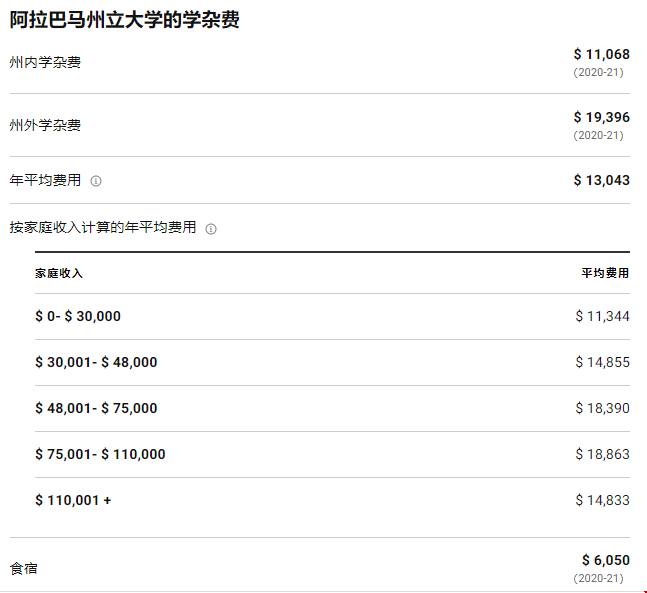Click the $ 14,833 cost cell
The height and width of the screenshot is (593, 647).
(603, 501)
